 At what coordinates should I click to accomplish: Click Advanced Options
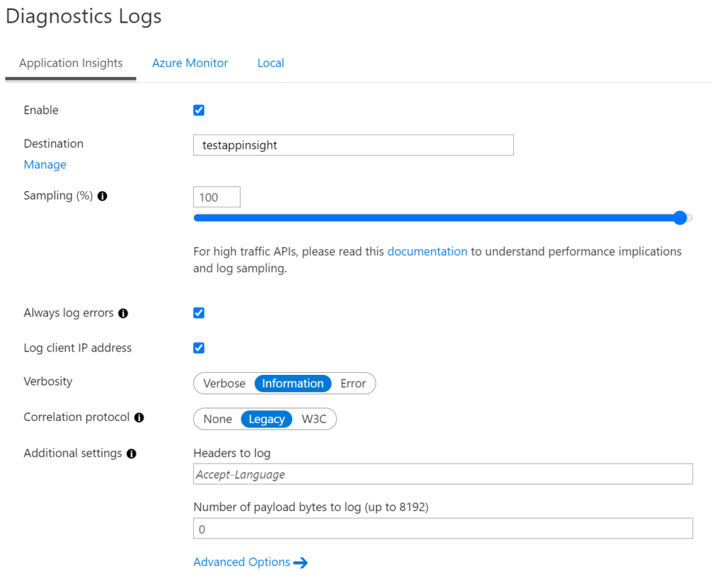(x=241, y=562)
